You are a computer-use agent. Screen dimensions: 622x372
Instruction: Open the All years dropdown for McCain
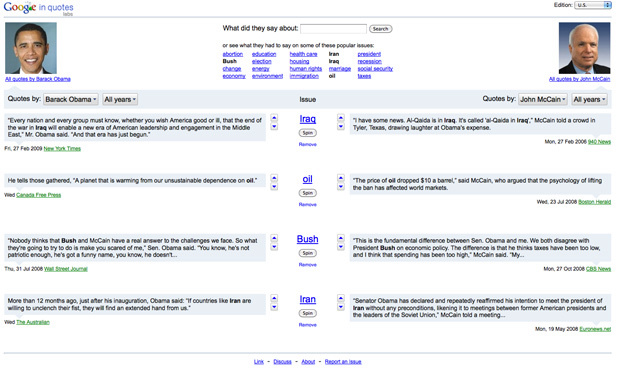coord(589,99)
